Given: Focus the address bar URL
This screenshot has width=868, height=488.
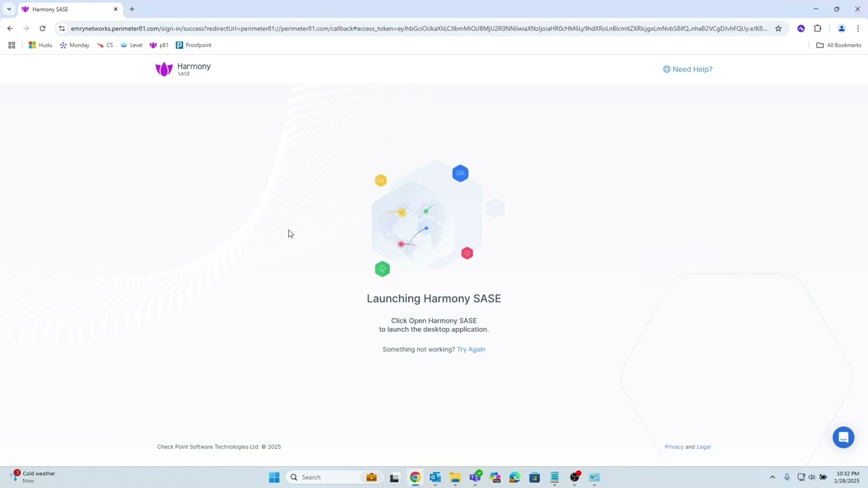Looking at the screenshot, I should [x=419, y=28].
